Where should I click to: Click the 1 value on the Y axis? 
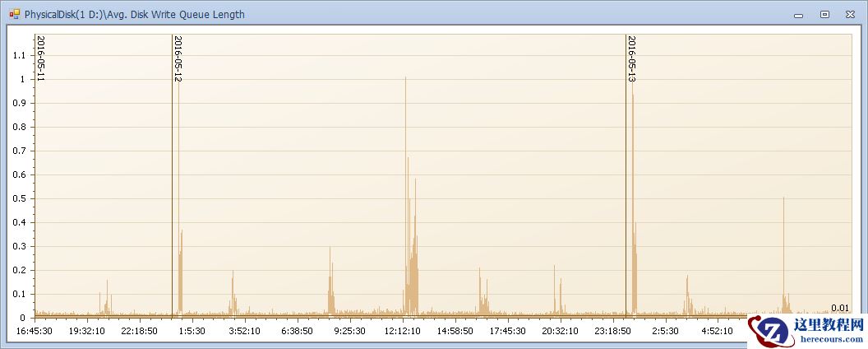(x=23, y=79)
